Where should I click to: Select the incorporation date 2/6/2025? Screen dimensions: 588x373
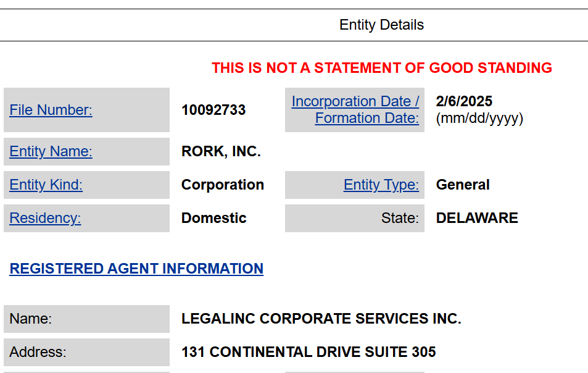(x=464, y=101)
